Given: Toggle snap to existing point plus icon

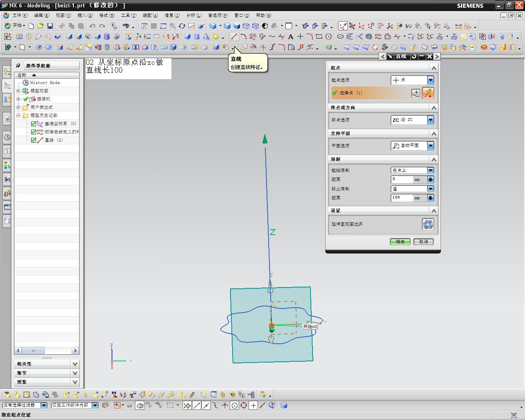Looking at the screenshot, I should tap(253, 406).
